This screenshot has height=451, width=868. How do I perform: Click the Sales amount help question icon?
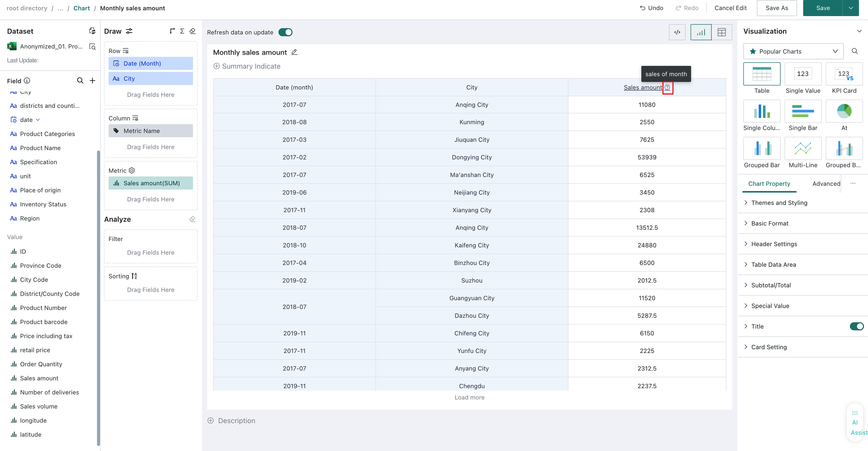667,87
